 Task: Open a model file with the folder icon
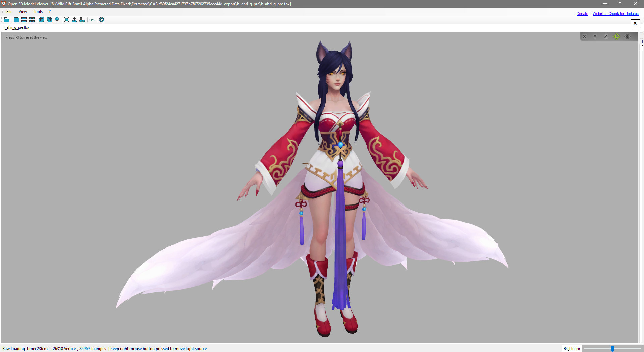coord(7,20)
